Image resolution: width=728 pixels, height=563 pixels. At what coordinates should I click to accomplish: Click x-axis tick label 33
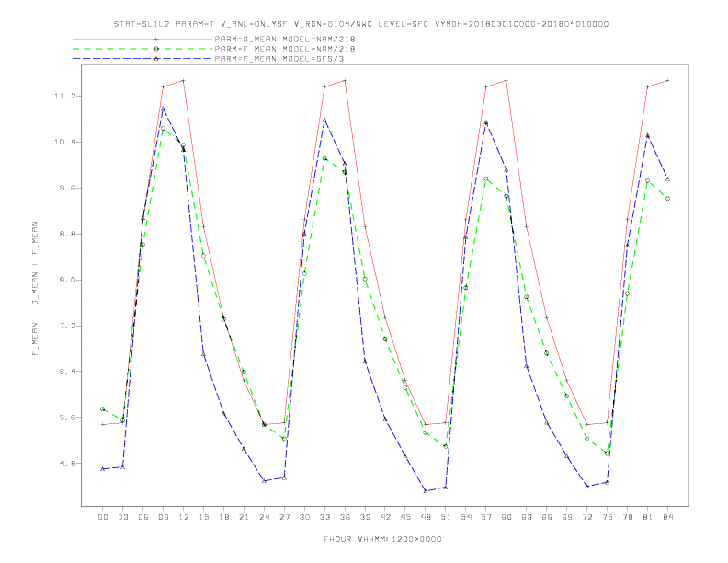click(x=324, y=517)
